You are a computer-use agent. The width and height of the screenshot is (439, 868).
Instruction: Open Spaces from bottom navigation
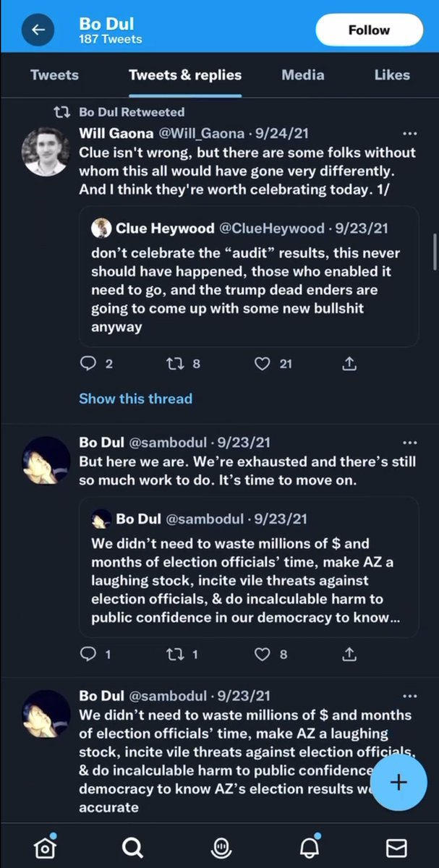click(x=220, y=847)
